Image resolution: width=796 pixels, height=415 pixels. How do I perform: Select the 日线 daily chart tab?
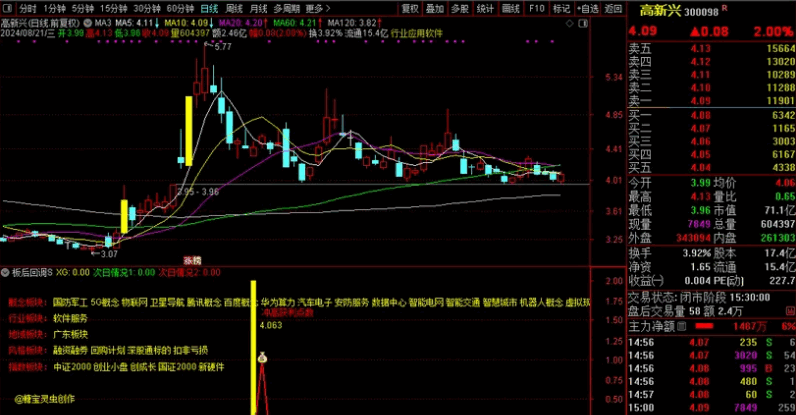209,9
